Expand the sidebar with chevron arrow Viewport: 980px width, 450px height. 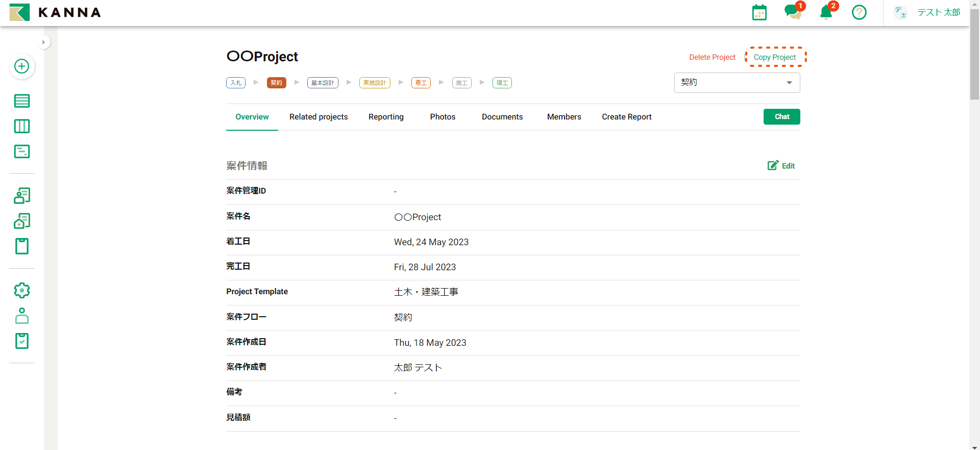(43, 42)
